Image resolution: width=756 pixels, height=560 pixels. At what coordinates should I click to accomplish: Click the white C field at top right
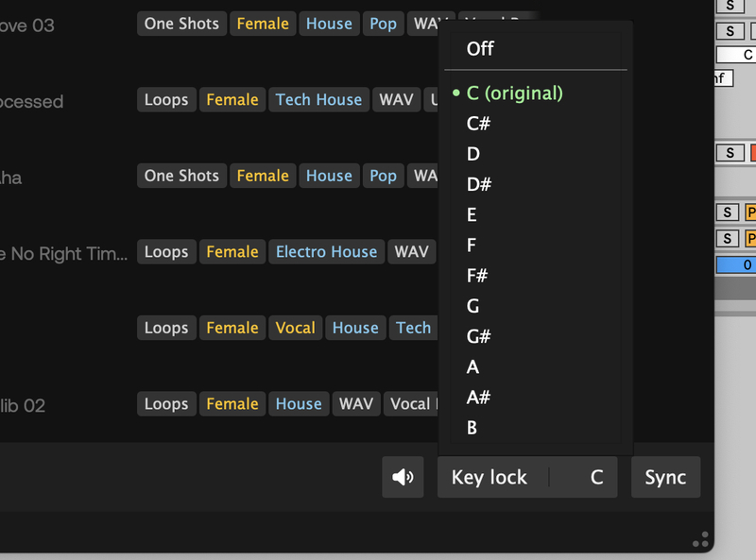pos(737,55)
